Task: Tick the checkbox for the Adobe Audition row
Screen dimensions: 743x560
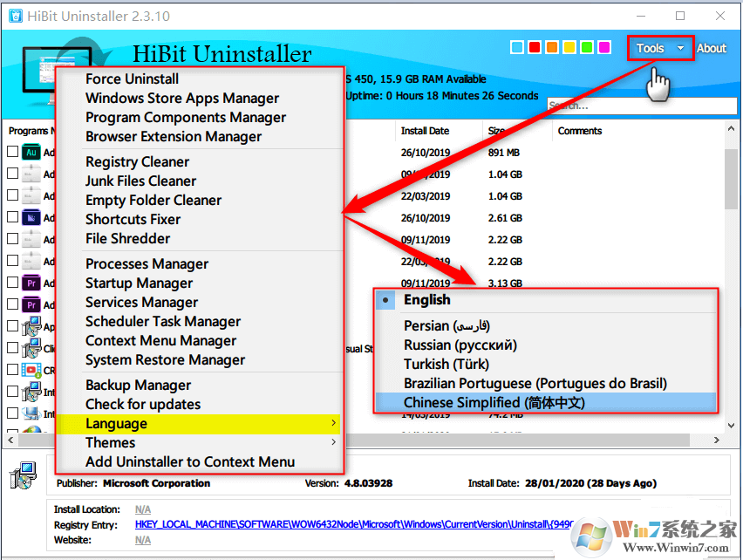Action: (x=13, y=152)
